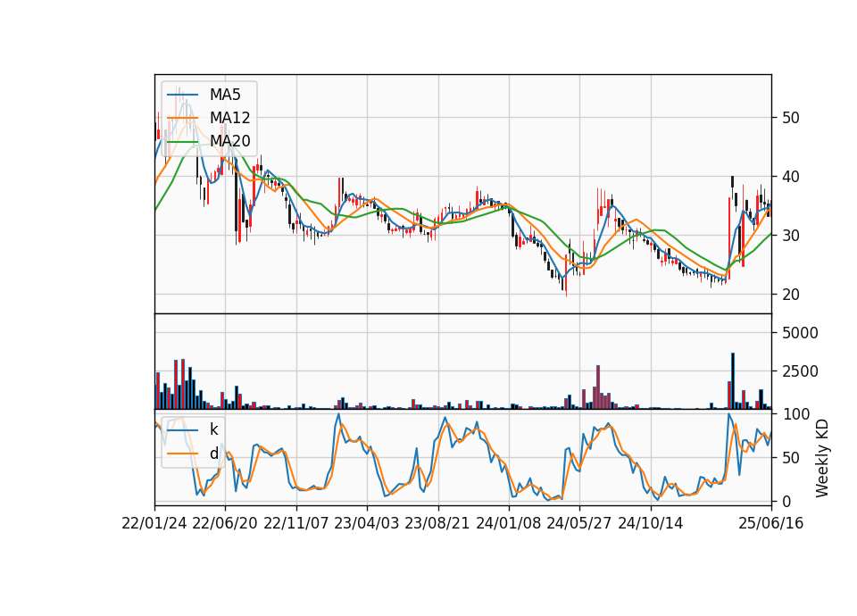Viewport: 857px width, 616px height.
Task: Click the price axis value 40
Action: [x=790, y=177]
